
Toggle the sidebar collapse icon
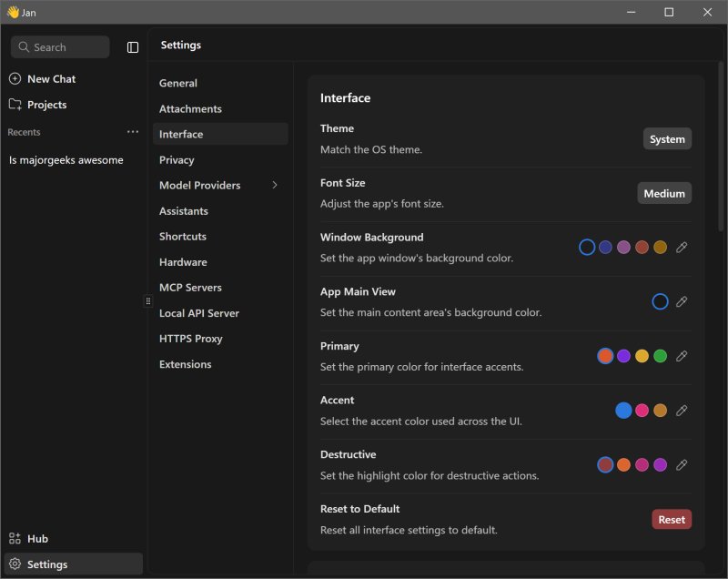133,47
